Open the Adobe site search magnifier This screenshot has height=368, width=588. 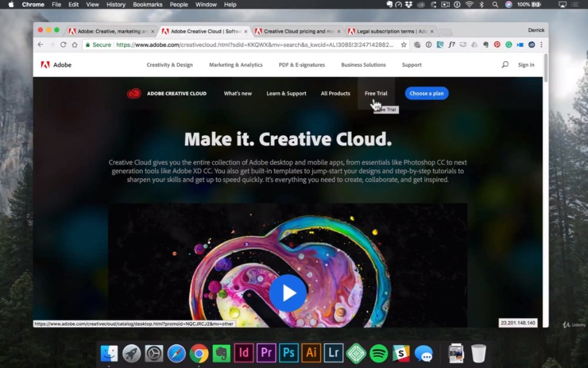(x=505, y=65)
